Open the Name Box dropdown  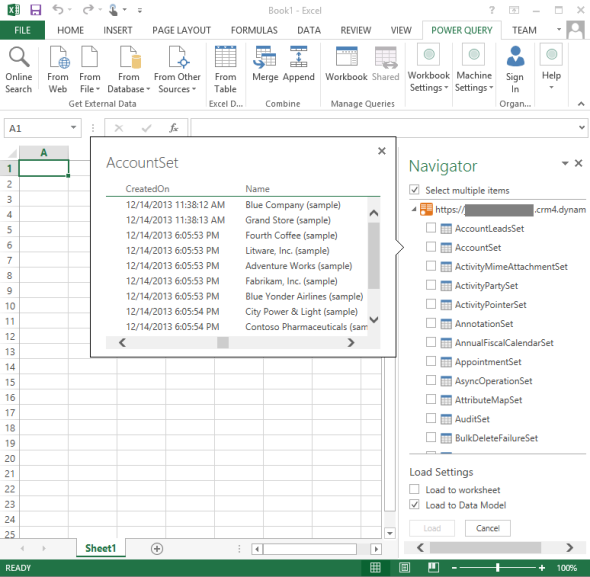(73, 128)
